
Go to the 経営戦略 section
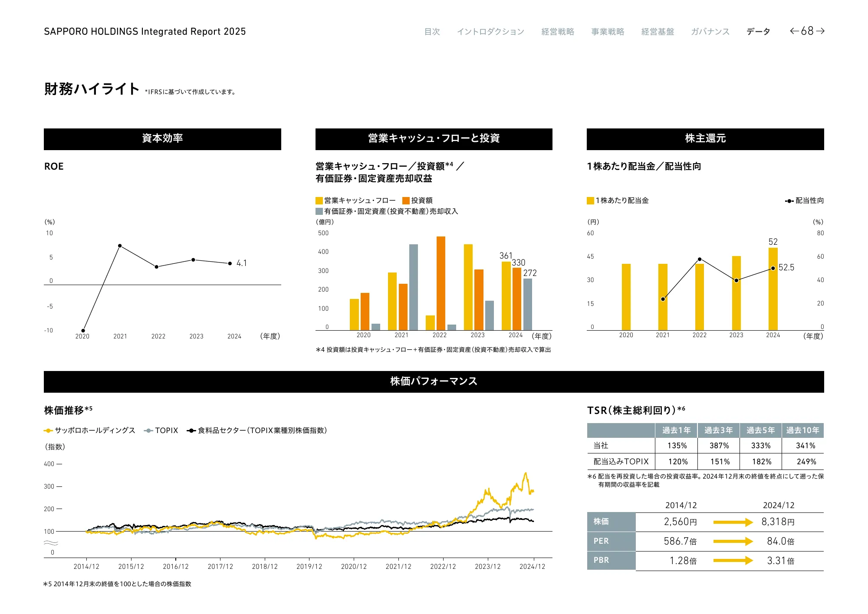click(558, 32)
